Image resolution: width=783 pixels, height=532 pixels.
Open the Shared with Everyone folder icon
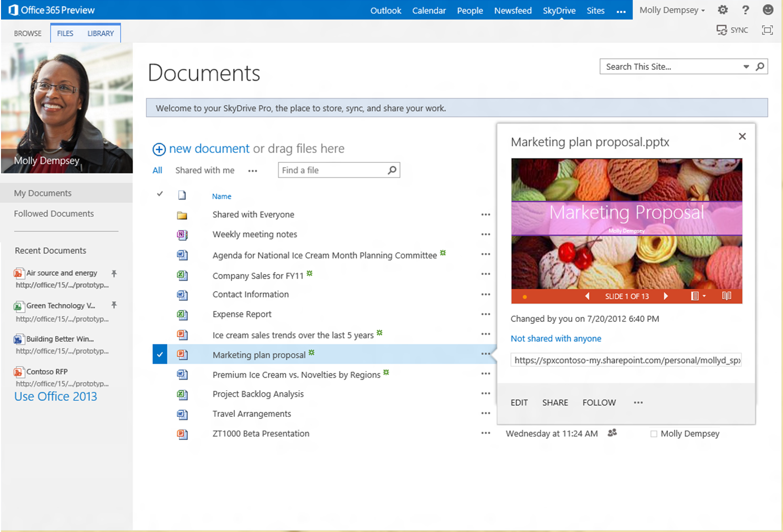coord(182,215)
